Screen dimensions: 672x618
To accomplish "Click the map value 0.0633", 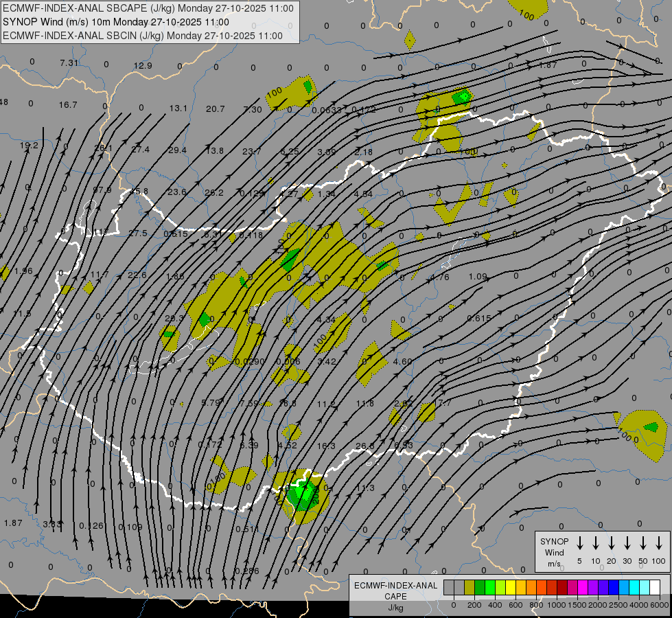I will [x=327, y=111].
